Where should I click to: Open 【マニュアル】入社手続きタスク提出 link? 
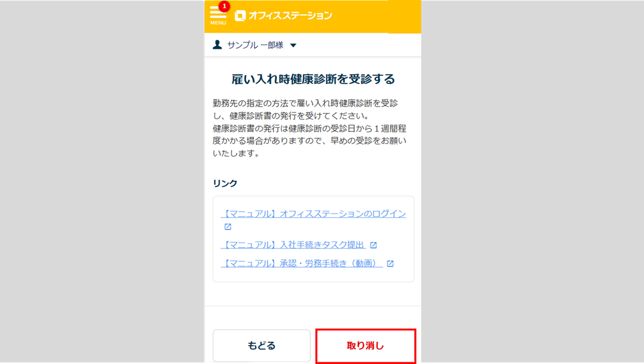click(293, 245)
